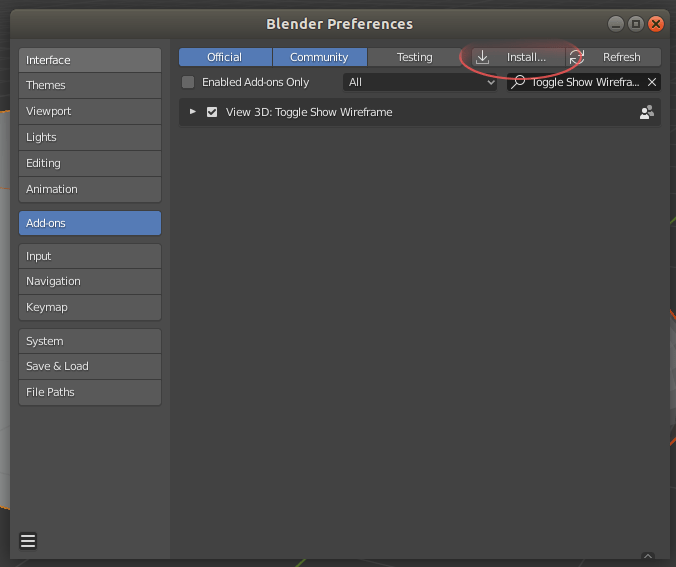Viewport: 676px width, 567px height.
Task: Enable the Enabled Add-ons Only checkbox
Action: [x=188, y=82]
